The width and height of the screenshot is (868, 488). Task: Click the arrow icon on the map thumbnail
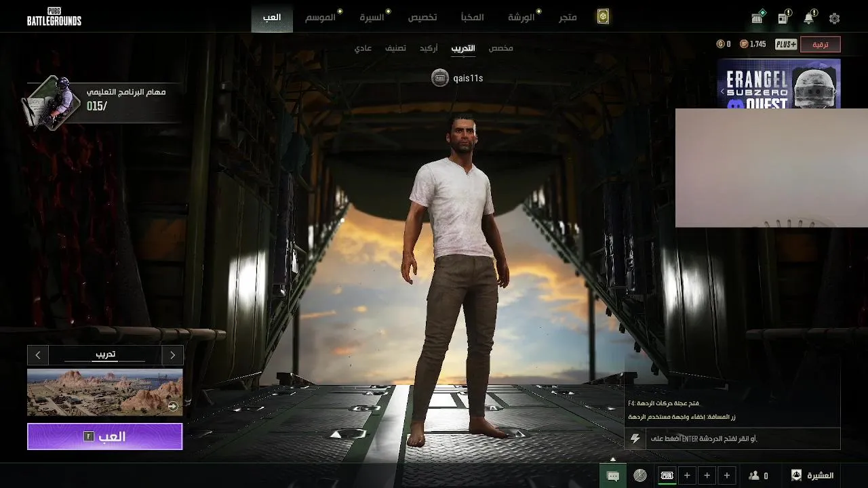pyautogui.click(x=173, y=407)
